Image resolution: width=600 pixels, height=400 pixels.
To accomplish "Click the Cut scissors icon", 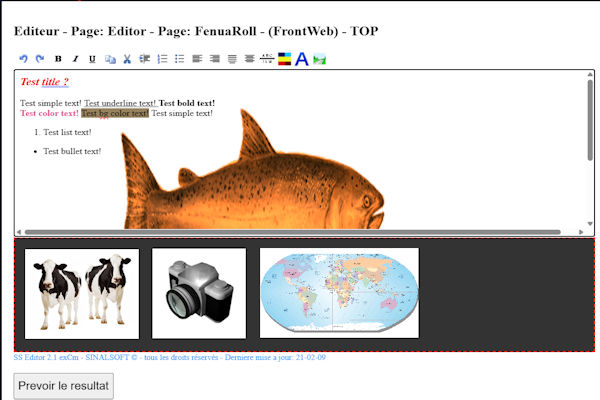I will 127,59.
